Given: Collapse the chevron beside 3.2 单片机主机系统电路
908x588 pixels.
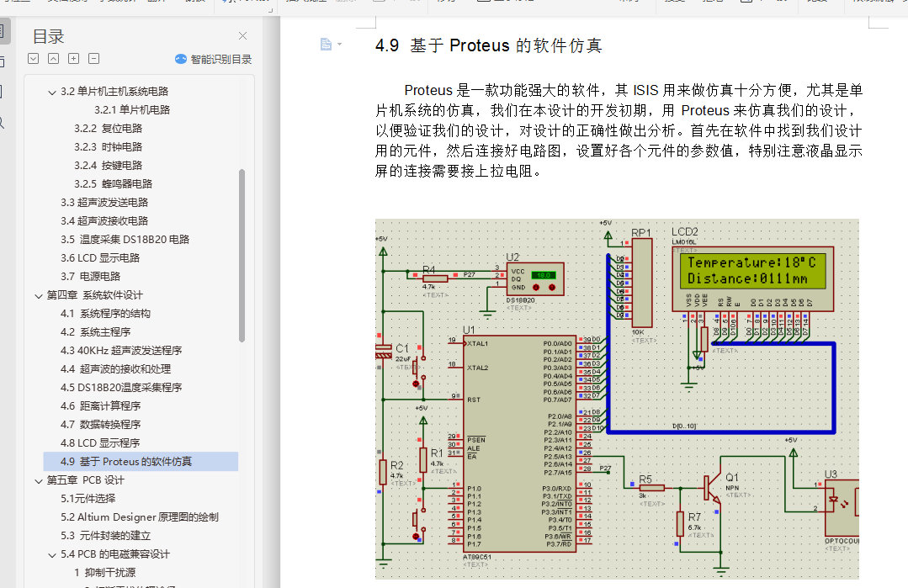Looking at the screenshot, I should [x=52, y=92].
